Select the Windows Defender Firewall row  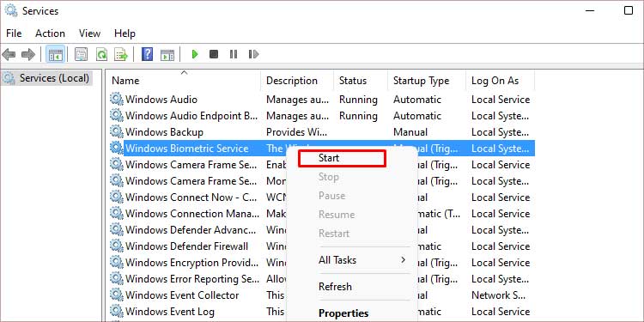pyautogui.click(x=321, y=246)
